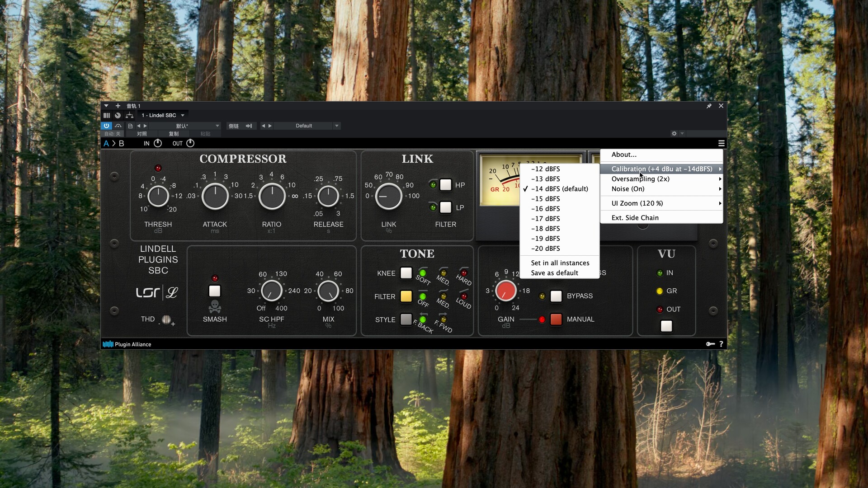Click the OUT power knob icon
The height and width of the screenshot is (488, 868).
pos(190,143)
